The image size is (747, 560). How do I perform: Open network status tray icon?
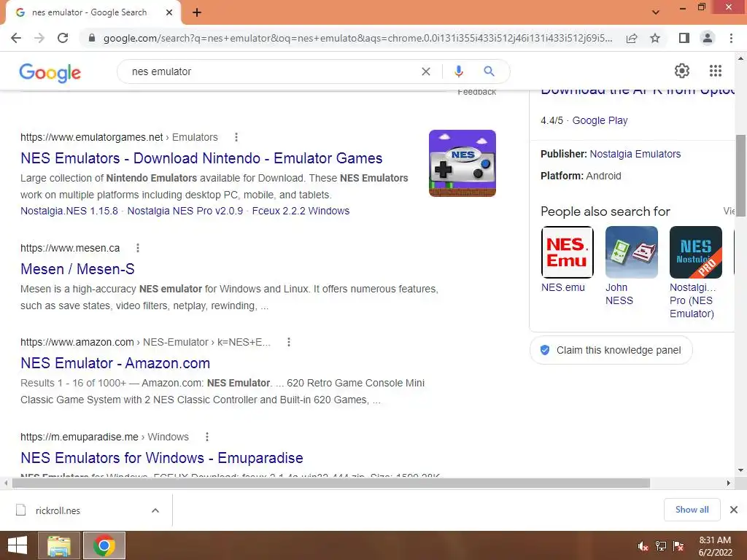point(661,545)
